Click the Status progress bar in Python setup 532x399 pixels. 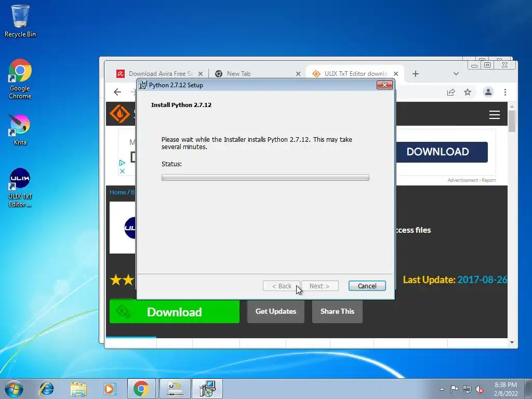265,178
